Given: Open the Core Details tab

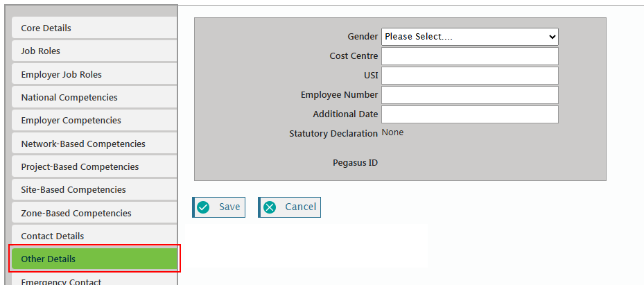Looking at the screenshot, I should click(94, 28).
